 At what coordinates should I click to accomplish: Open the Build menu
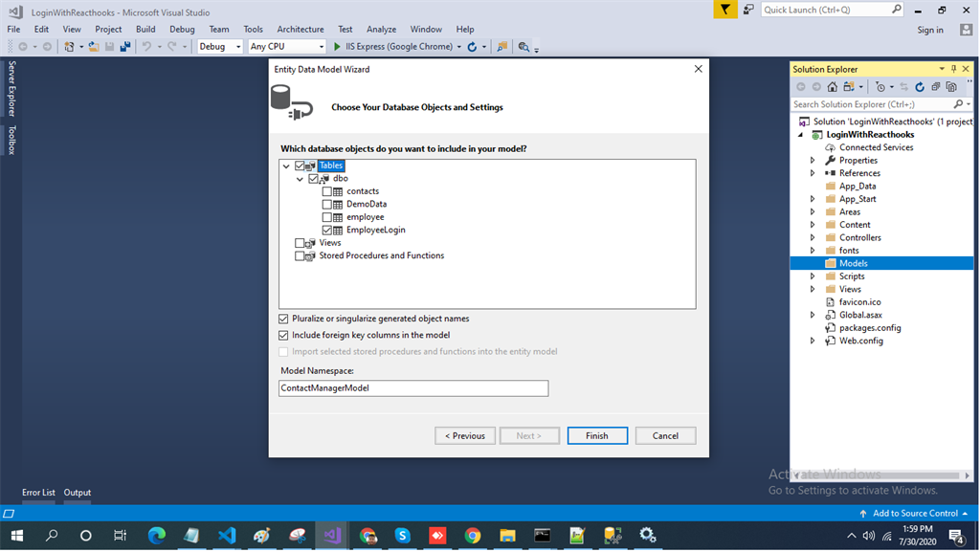click(145, 30)
